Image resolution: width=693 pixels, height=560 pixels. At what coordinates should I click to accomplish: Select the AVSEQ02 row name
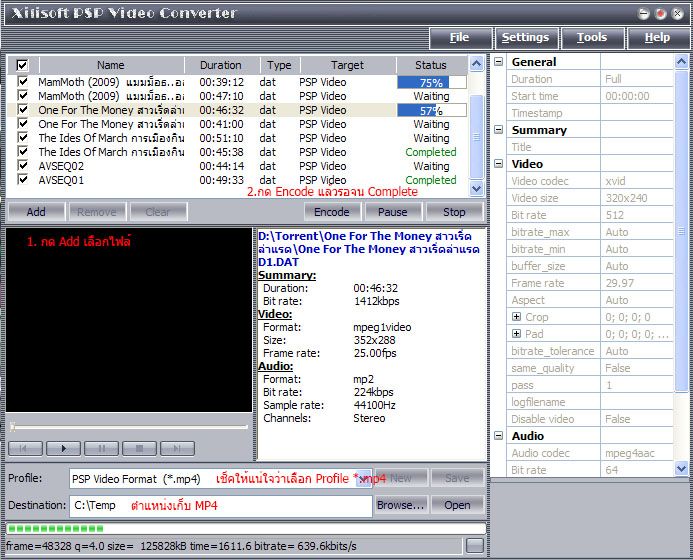pyautogui.click(x=61, y=166)
